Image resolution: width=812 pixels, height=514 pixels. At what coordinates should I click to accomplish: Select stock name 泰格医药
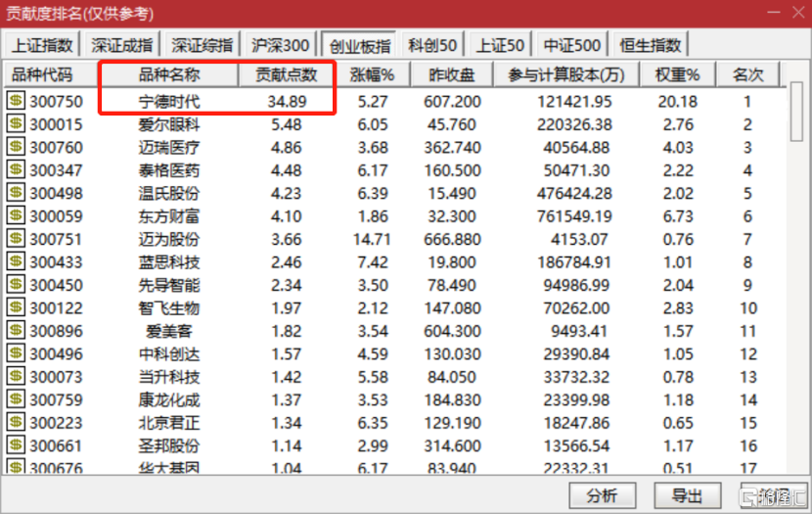(169, 170)
